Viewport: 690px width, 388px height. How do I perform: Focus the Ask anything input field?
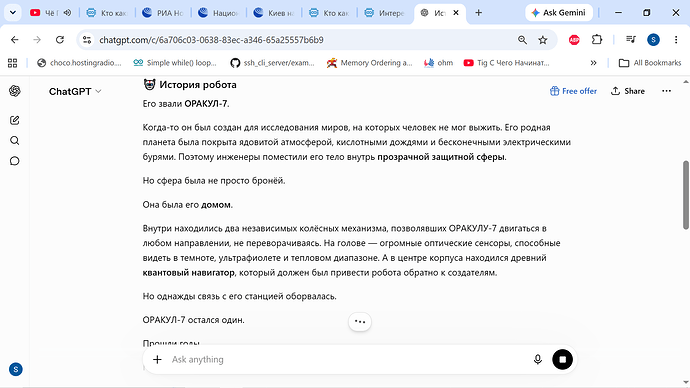348,359
